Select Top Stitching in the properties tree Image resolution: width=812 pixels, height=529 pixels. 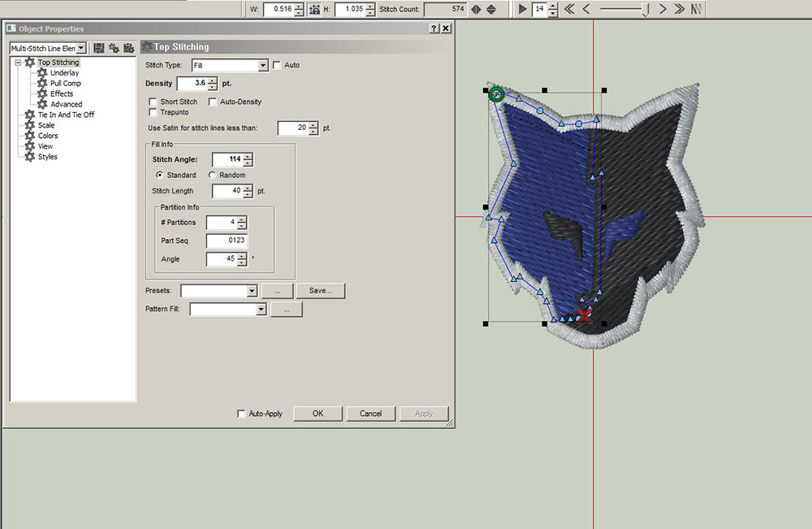coord(58,63)
